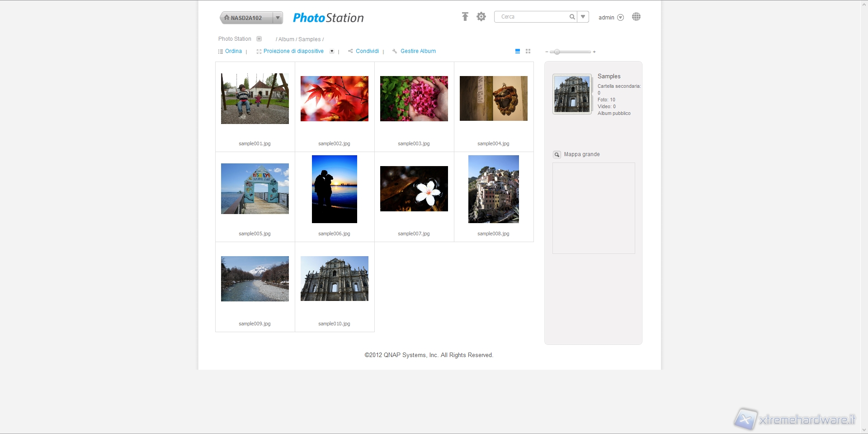Image resolution: width=868 pixels, height=434 pixels.
Task: Click the upload arrow icon
Action: tap(465, 17)
